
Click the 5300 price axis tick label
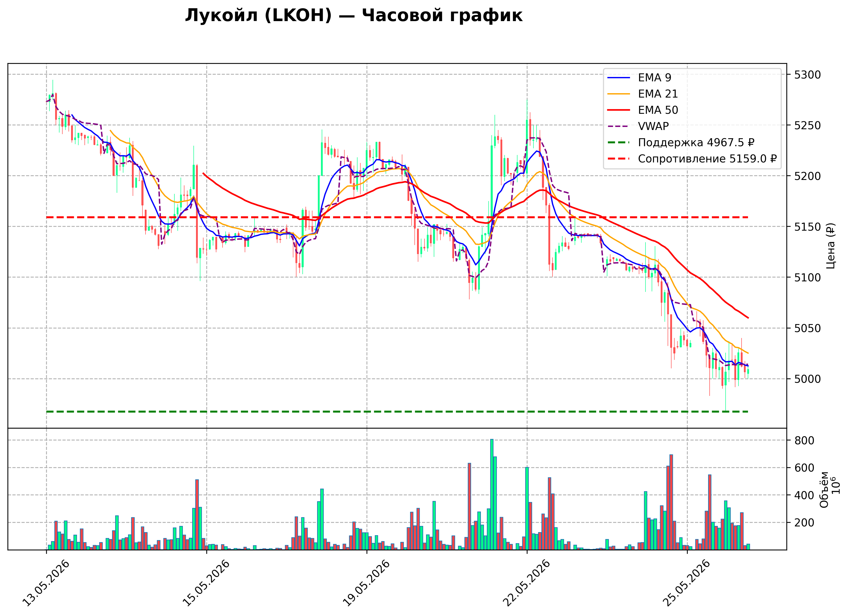(808, 74)
